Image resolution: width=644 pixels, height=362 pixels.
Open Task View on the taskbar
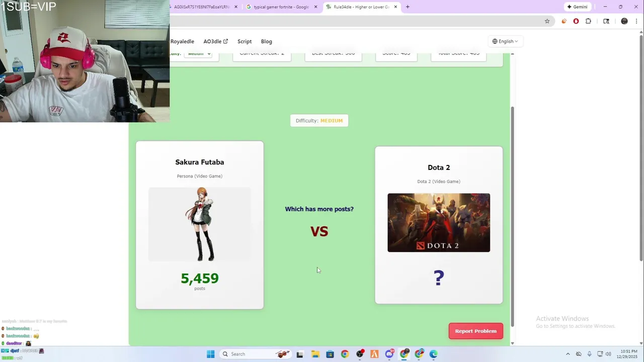point(300,354)
